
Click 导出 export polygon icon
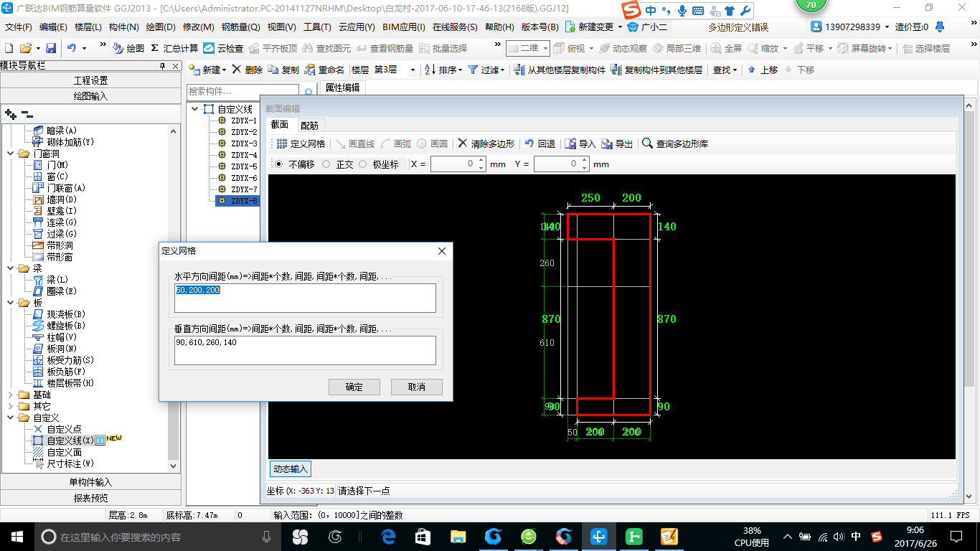click(618, 143)
